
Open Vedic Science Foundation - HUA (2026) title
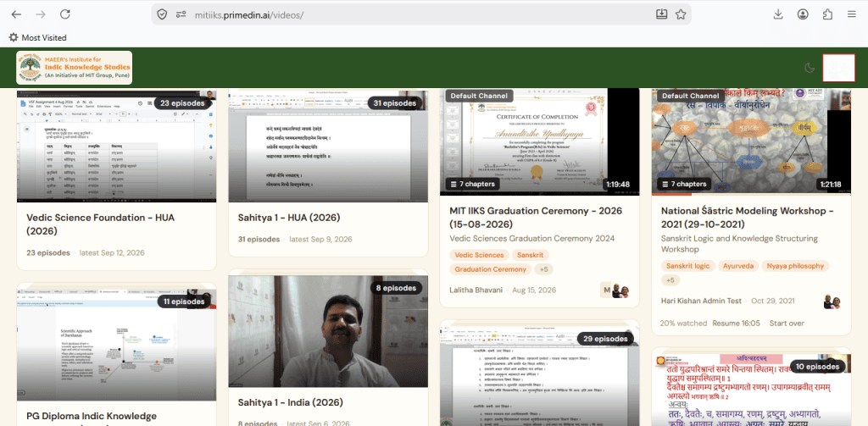pyautogui.click(x=100, y=224)
